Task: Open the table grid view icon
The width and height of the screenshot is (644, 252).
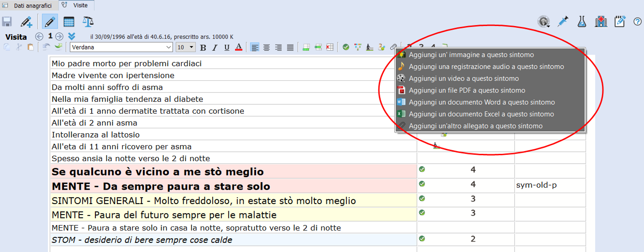Action: coord(69,21)
